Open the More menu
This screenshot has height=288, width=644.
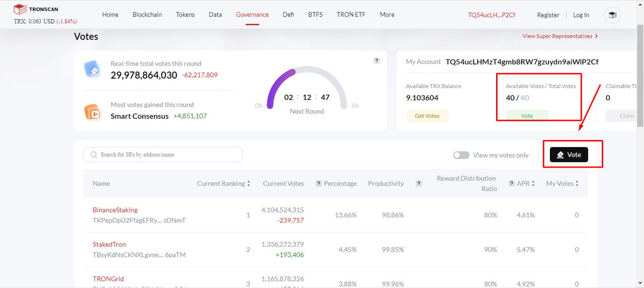[x=387, y=15]
